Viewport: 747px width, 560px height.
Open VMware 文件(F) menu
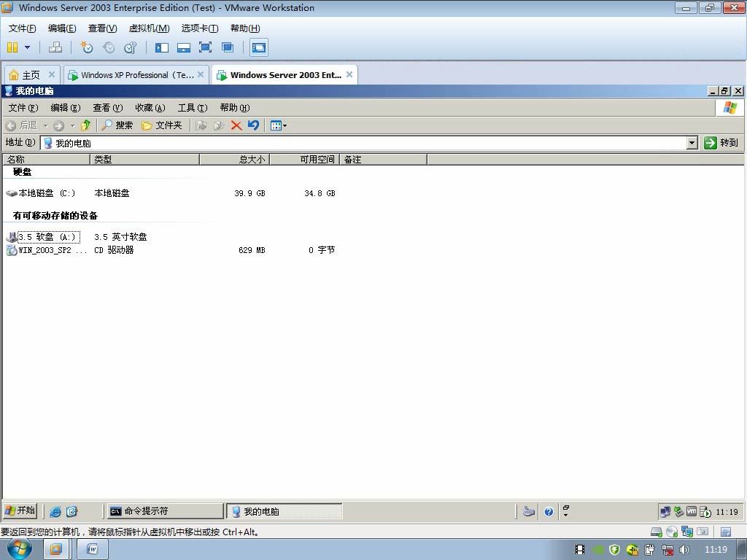point(23,28)
